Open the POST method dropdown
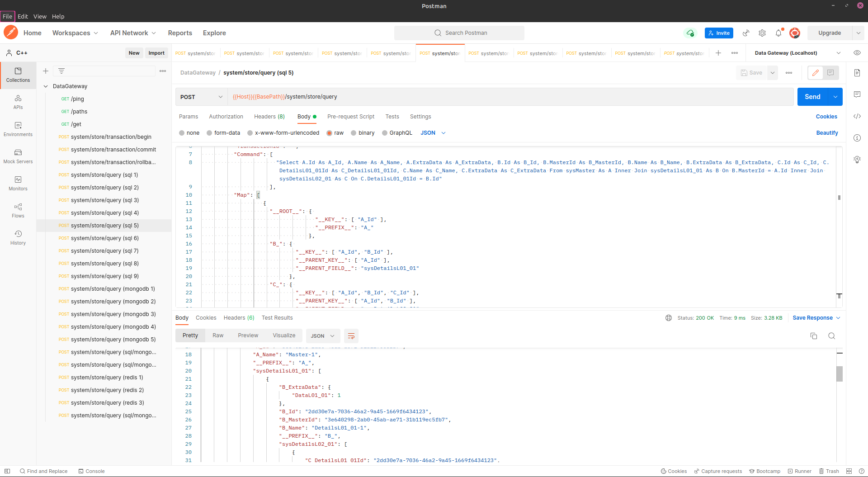The height and width of the screenshot is (477, 868). pyautogui.click(x=201, y=97)
